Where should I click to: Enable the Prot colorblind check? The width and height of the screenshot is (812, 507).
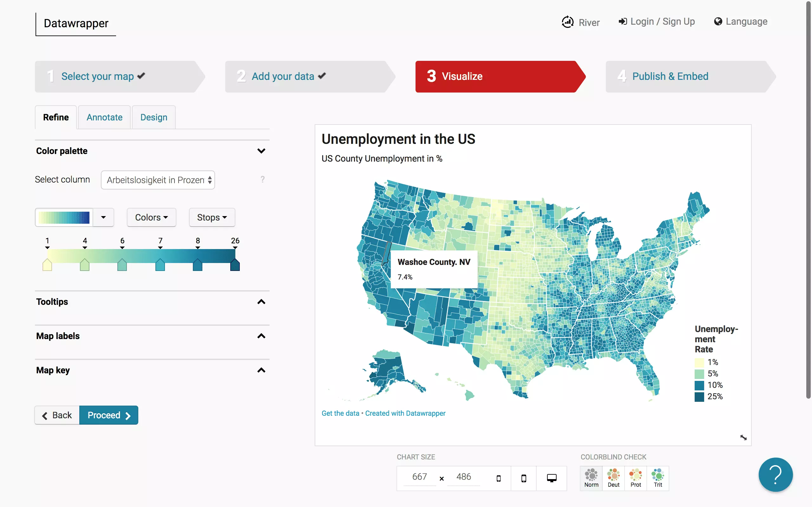(636, 478)
